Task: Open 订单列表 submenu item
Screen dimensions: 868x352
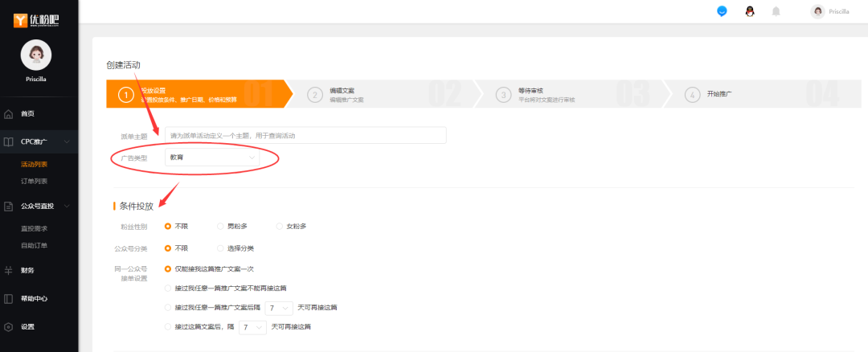Action: [x=35, y=182]
